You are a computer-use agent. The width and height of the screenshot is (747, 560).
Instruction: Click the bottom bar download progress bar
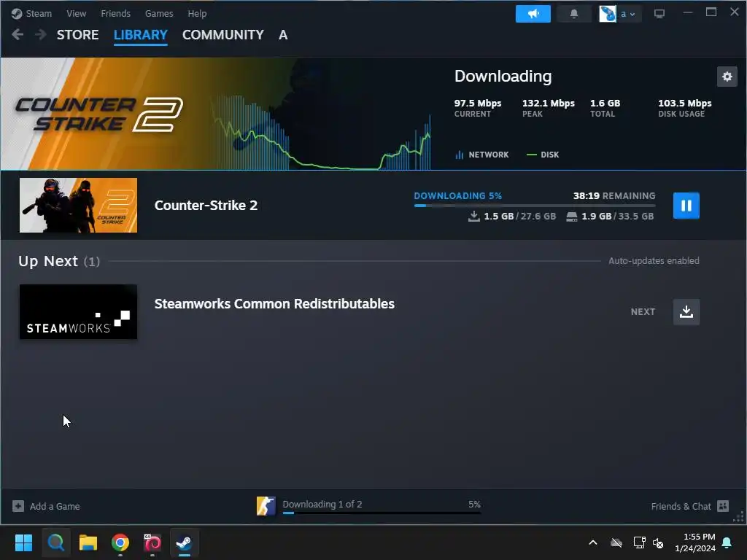382,513
